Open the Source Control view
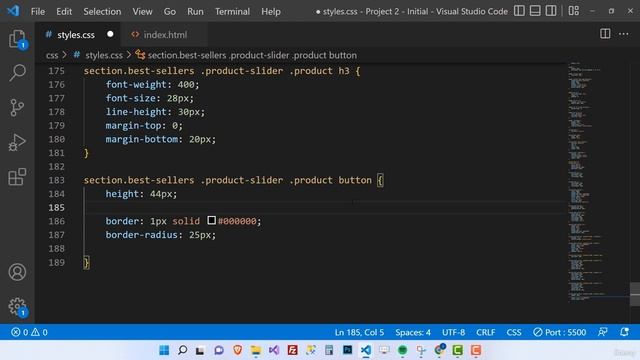Viewport: 640px width, 360px height. pyautogui.click(x=17, y=108)
